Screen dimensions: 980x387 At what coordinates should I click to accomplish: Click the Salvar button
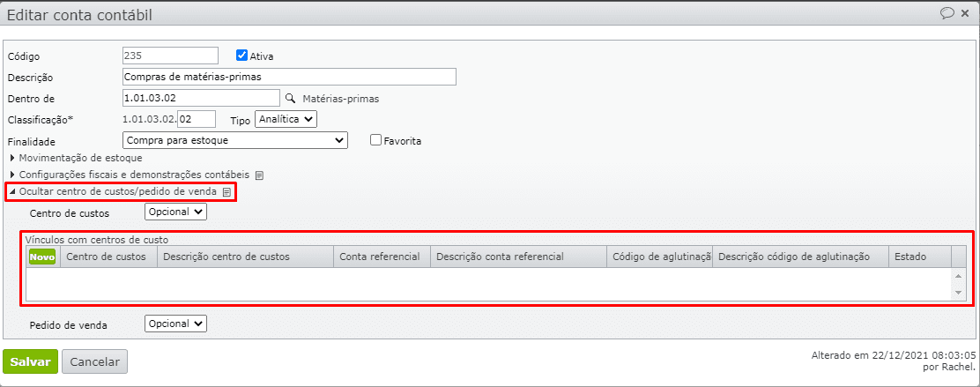point(30,362)
